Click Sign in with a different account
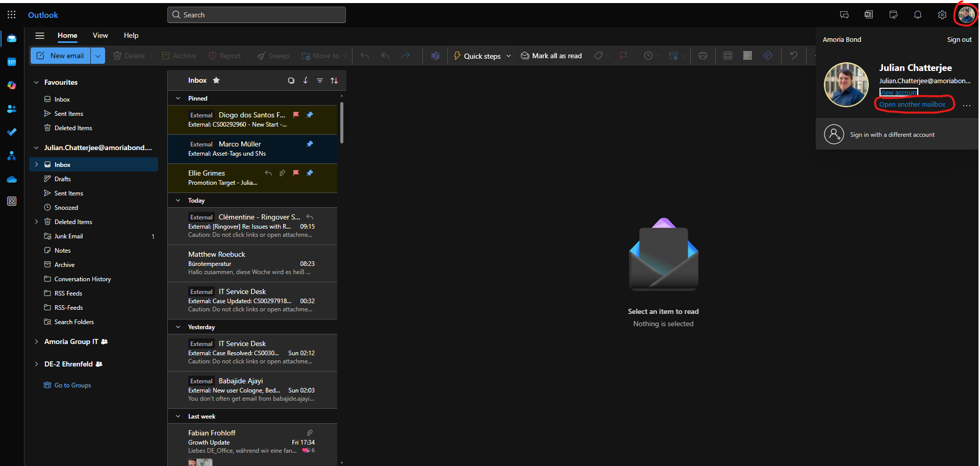This screenshot has width=980, height=466. click(x=897, y=135)
